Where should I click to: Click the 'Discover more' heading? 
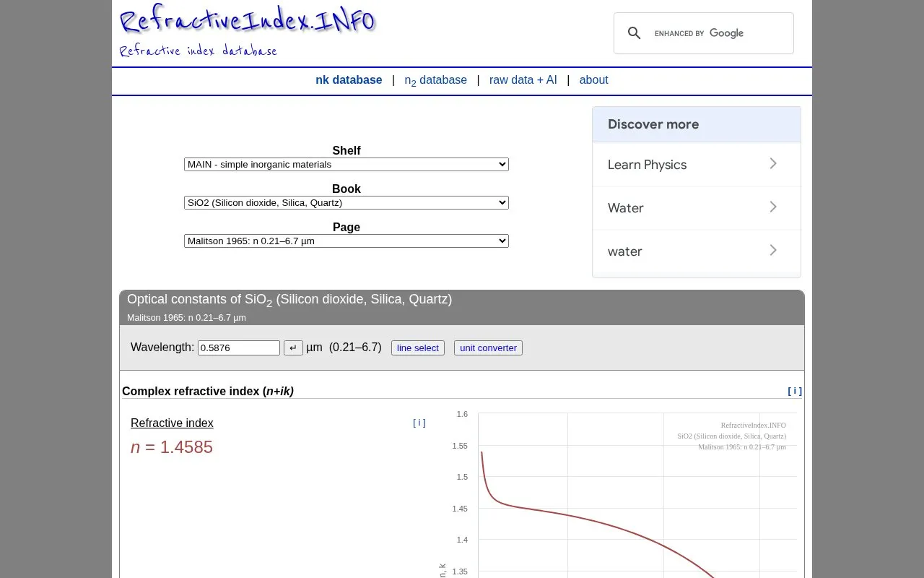(x=653, y=124)
